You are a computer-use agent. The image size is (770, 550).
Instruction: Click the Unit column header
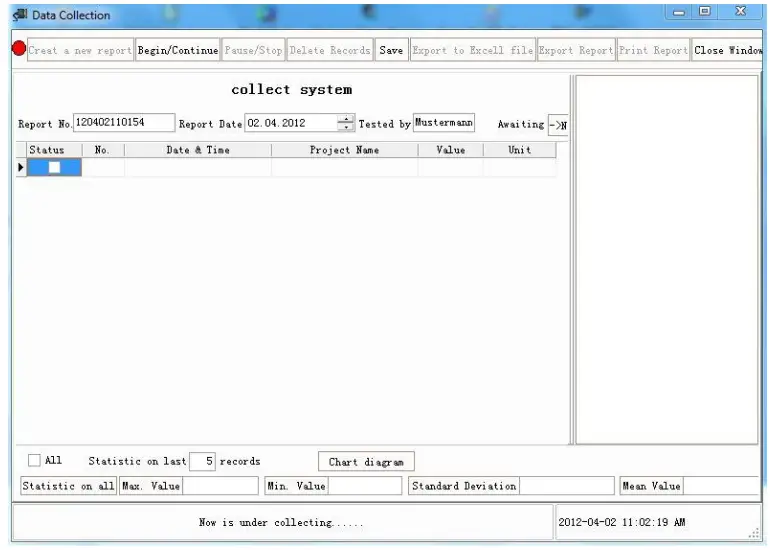[520, 150]
